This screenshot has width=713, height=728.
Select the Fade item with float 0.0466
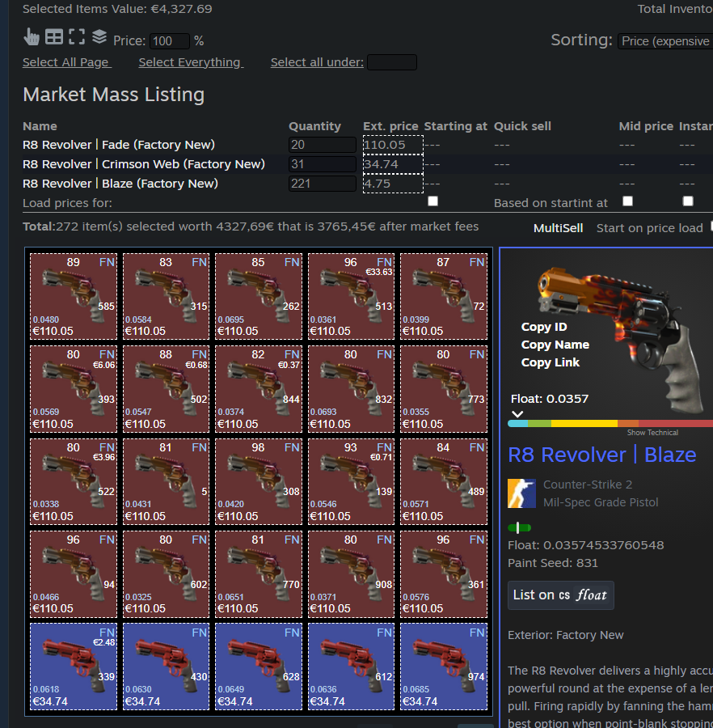click(x=74, y=574)
